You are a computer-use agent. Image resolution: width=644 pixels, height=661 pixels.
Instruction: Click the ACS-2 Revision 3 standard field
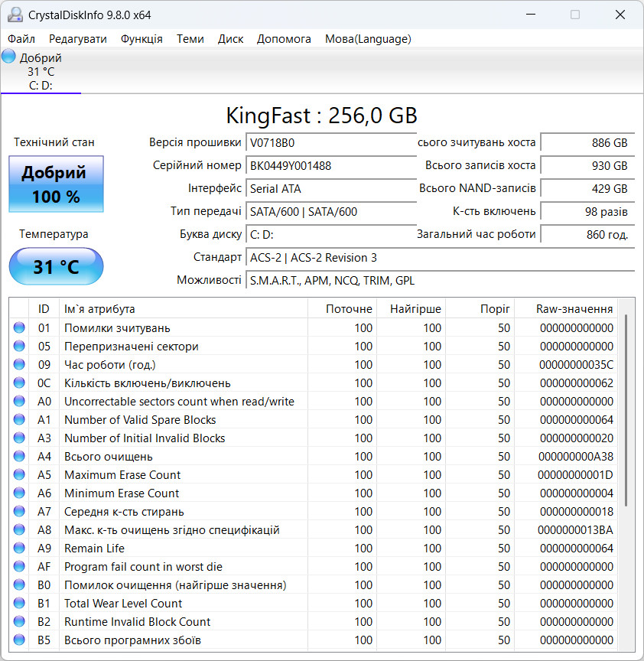pyautogui.click(x=440, y=258)
